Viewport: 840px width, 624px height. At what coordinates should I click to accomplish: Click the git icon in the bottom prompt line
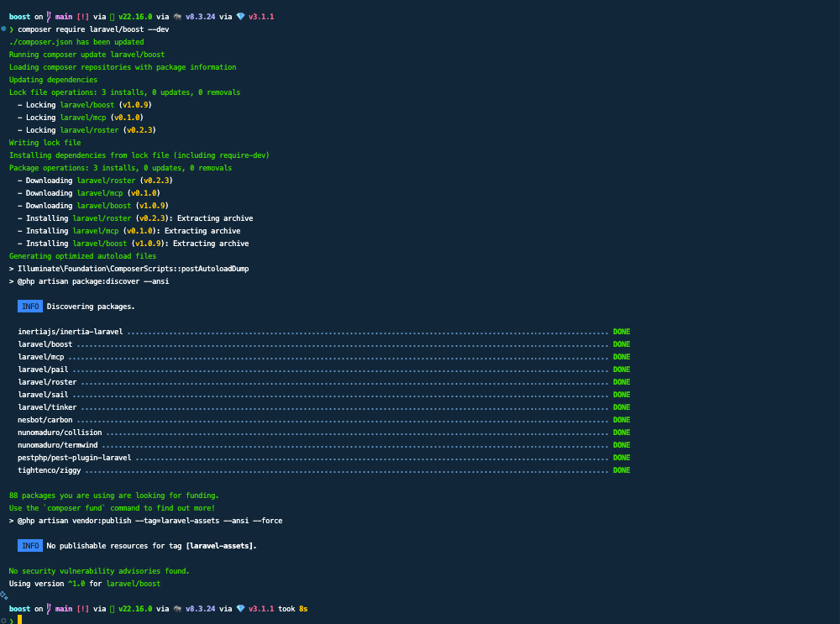click(x=49, y=608)
